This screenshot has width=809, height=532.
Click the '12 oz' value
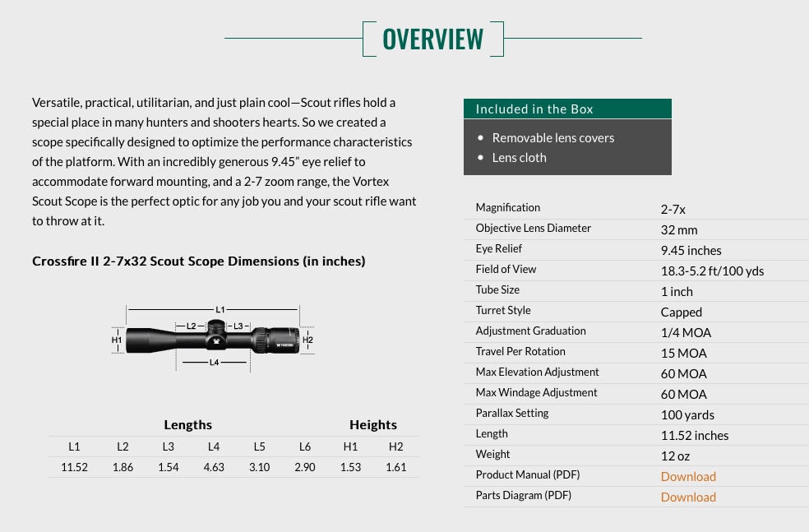[x=675, y=456]
